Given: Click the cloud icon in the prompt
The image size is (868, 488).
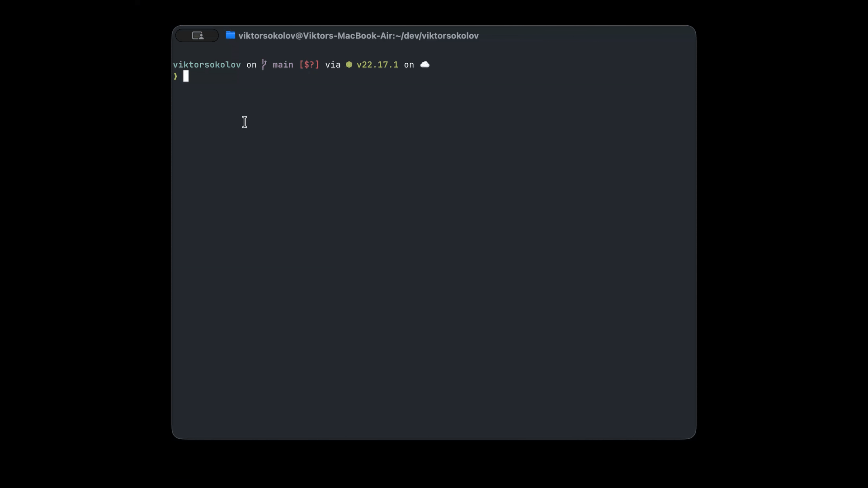Looking at the screenshot, I should click(x=425, y=64).
